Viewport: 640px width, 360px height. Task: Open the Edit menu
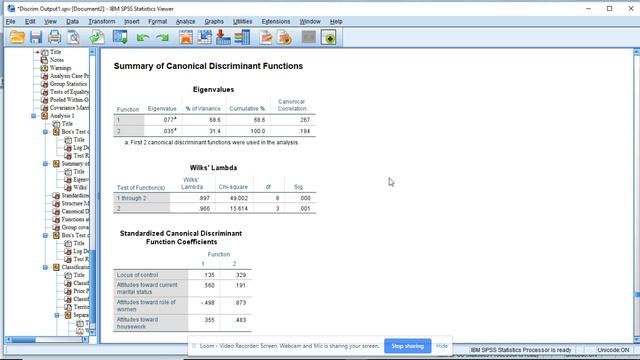click(x=30, y=21)
